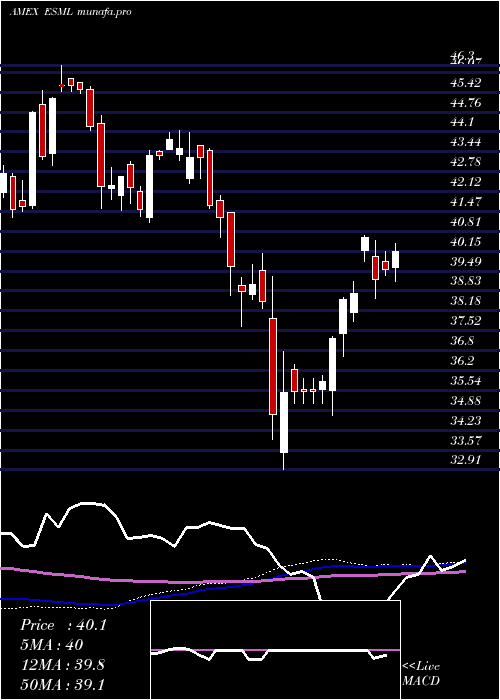Screen dimensions: 500x700
Task: Click the 36.8 price level label
Action: [462, 341]
